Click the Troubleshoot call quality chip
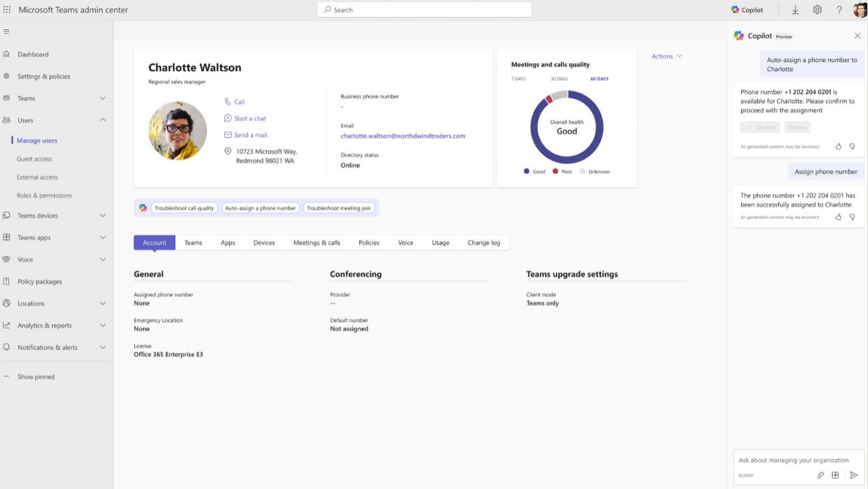 point(184,208)
